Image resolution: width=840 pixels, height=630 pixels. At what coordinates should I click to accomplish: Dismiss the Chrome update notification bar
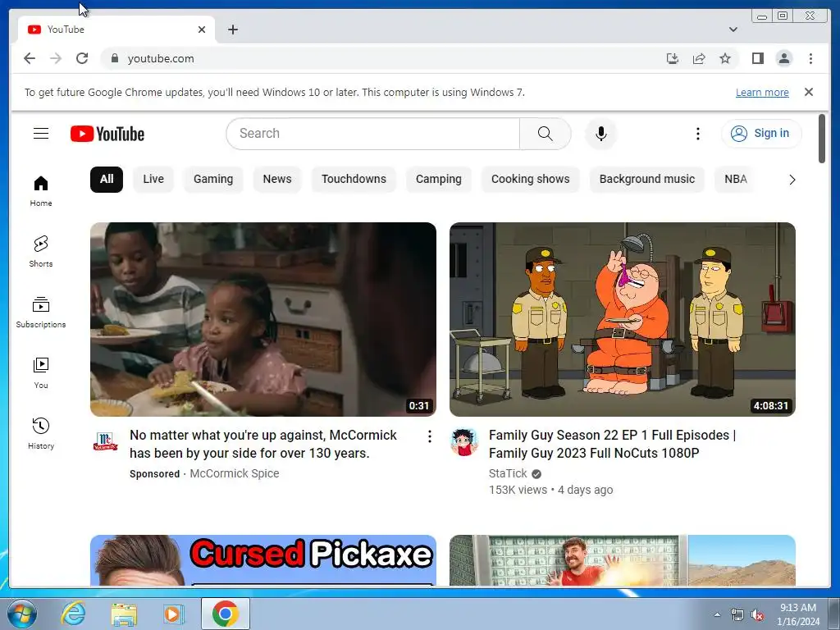coord(809,92)
